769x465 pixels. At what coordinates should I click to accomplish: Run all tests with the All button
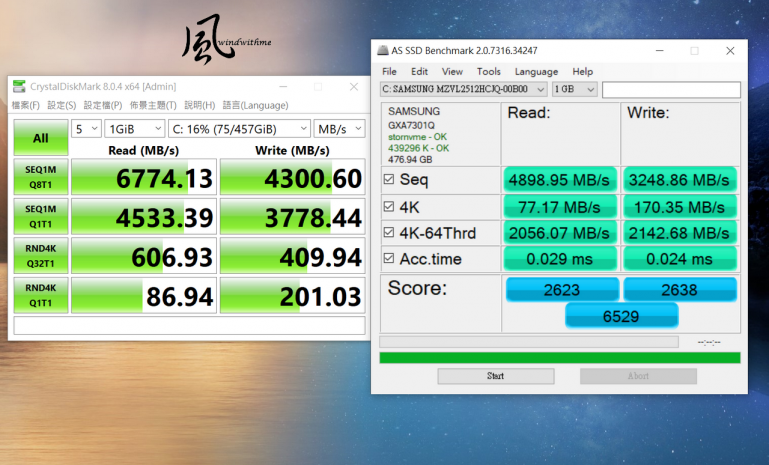tap(40, 138)
